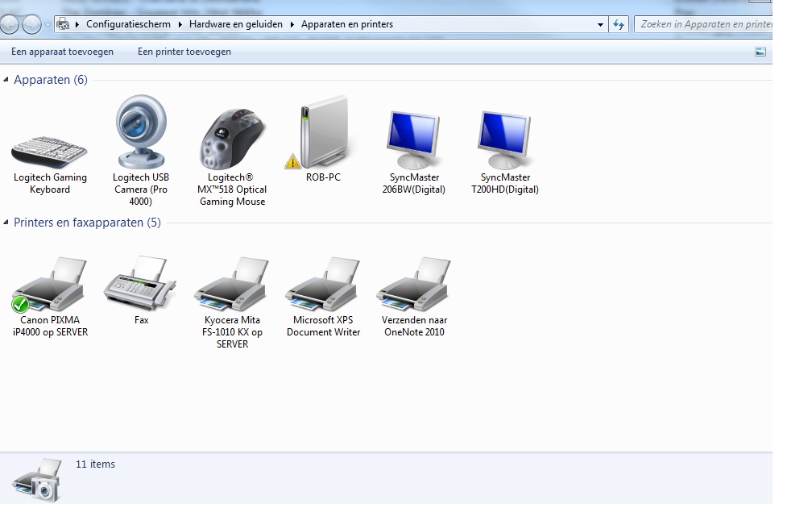The image size is (812, 508).
Task: Click the refresh button beside the address bar
Action: click(619, 24)
